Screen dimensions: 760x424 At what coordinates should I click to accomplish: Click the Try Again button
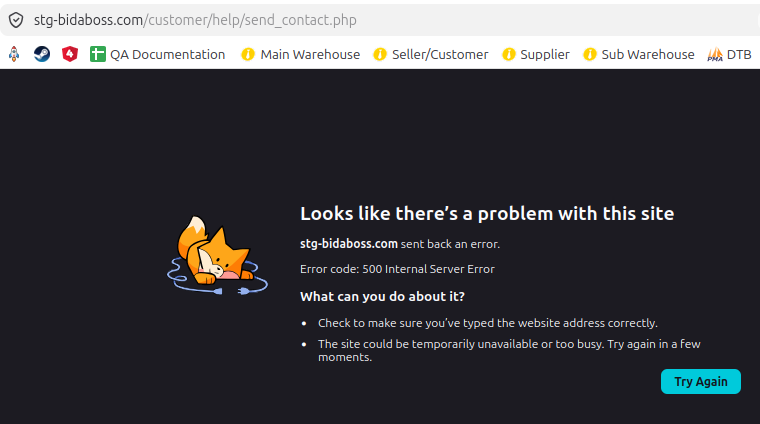pos(700,381)
